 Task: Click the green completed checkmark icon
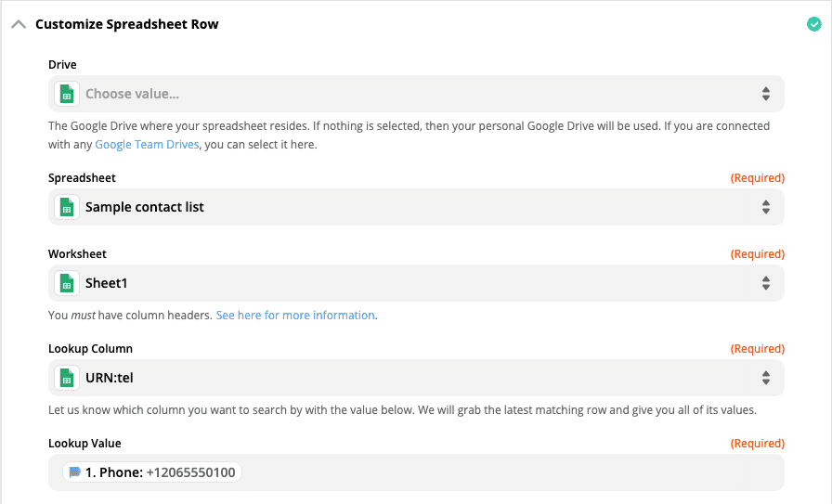(814, 24)
